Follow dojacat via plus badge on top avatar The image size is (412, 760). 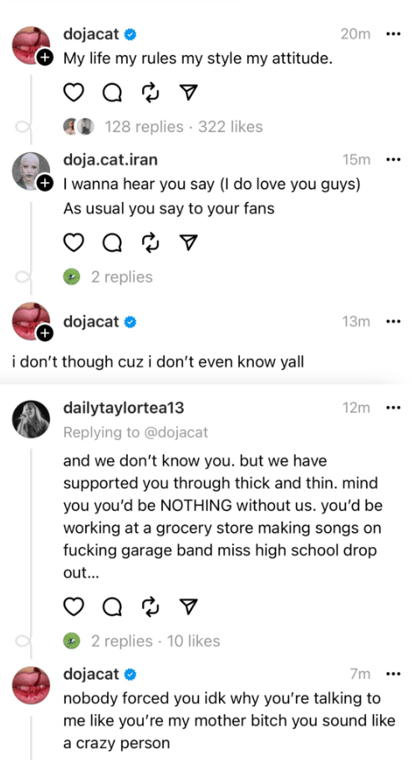tap(44, 58)
